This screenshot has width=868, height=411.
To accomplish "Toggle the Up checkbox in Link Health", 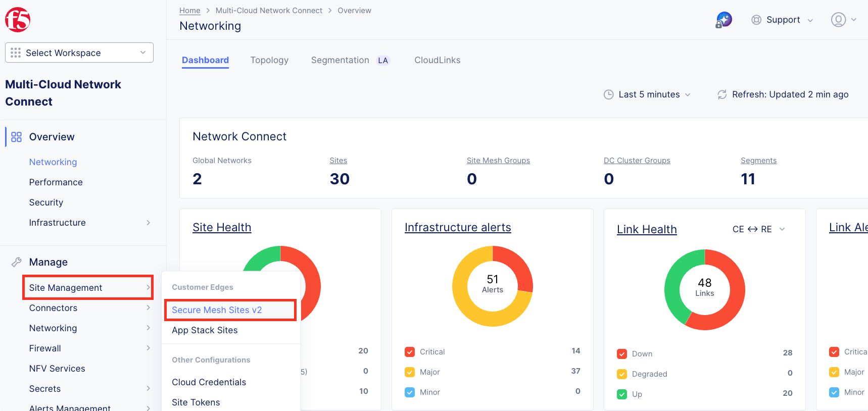I will coord(622,394).
